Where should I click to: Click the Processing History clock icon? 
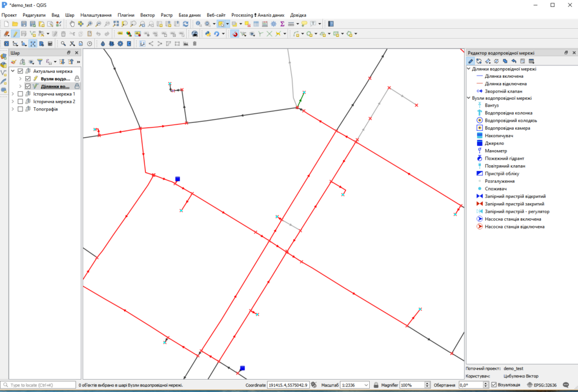coord(90,43)
